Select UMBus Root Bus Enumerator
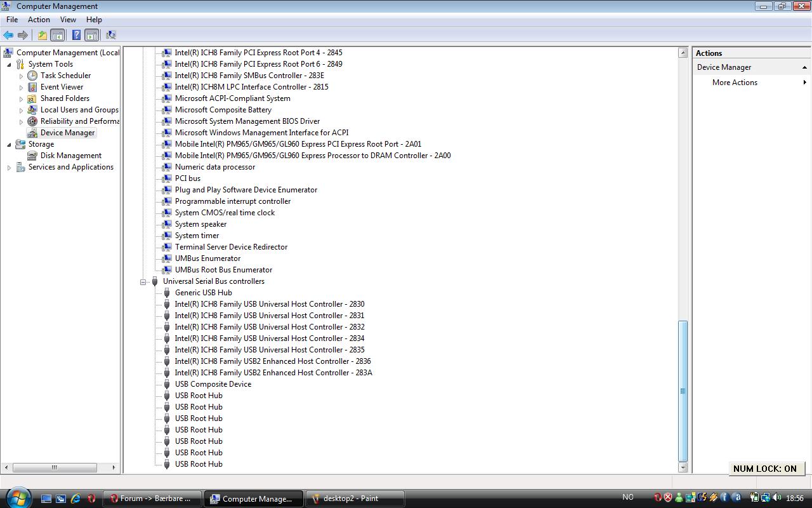The image size is (812, 508). pyautogui.click(x=223, y=270)
